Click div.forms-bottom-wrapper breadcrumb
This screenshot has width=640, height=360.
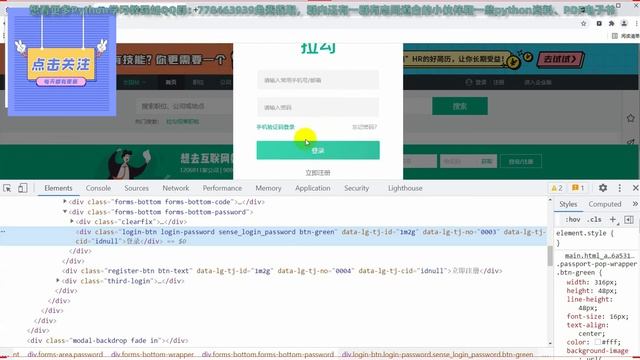tap(152, 354)
